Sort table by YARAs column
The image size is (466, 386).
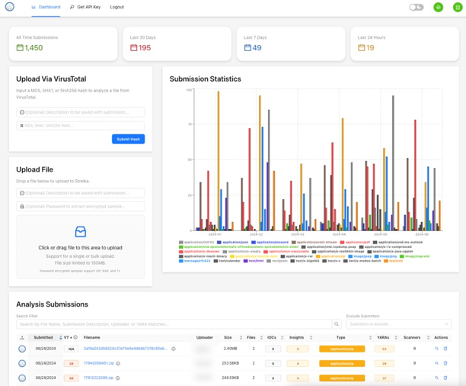click(x=386, y=338)
